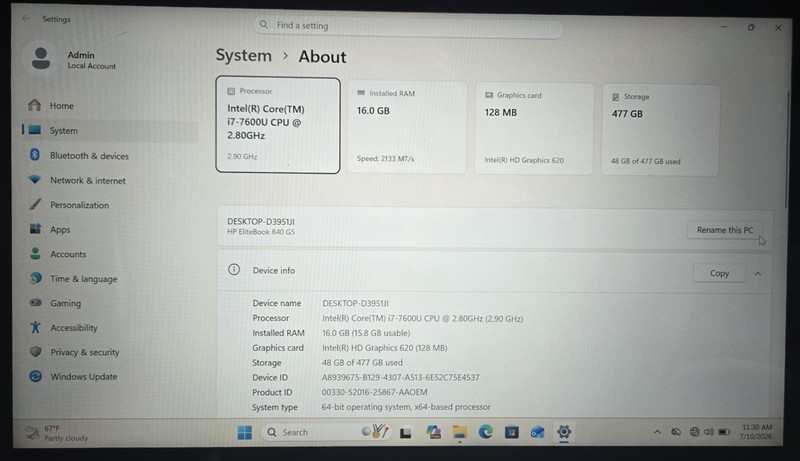Open Accessibility settings
800x461 pixels.
110,327
